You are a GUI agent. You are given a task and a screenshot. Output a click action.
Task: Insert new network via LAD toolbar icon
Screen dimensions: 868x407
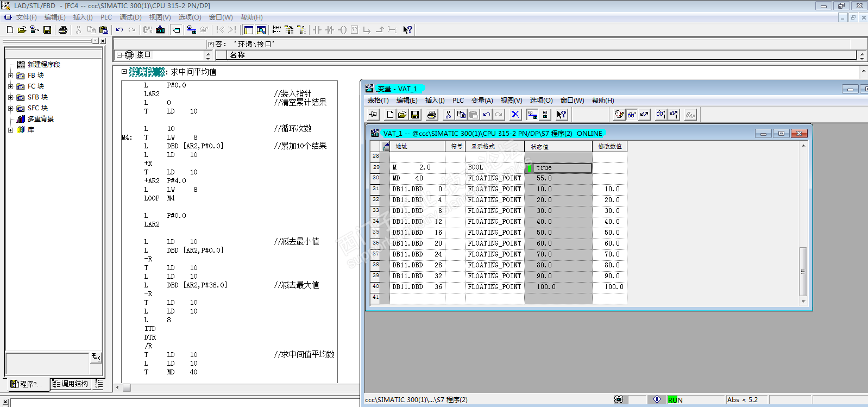point(276,30)
